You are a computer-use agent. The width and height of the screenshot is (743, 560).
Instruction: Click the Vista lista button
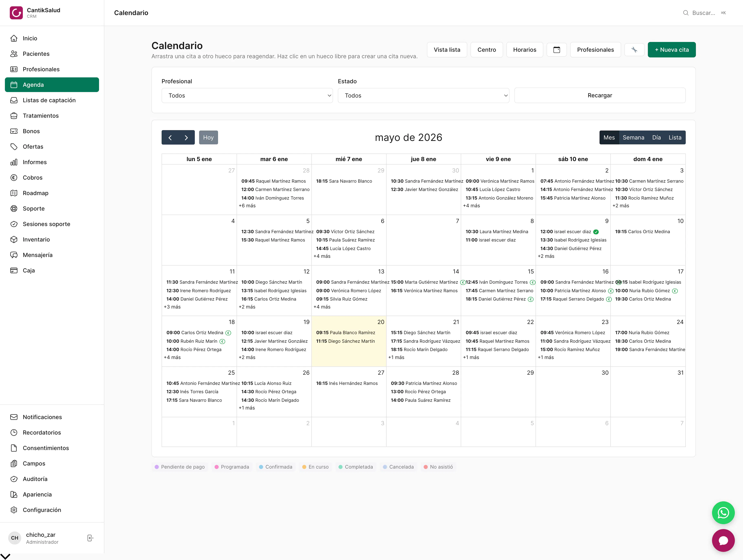coord(447,50)
